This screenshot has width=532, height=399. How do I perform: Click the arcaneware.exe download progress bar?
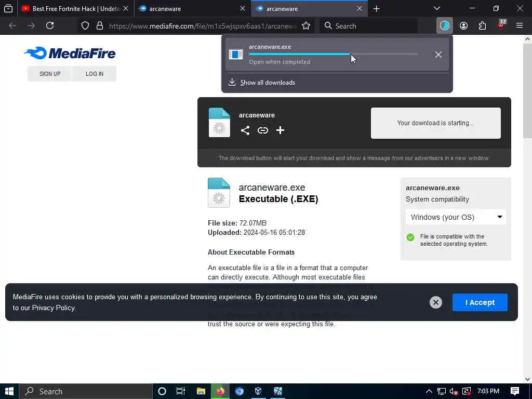click(334, 54)
